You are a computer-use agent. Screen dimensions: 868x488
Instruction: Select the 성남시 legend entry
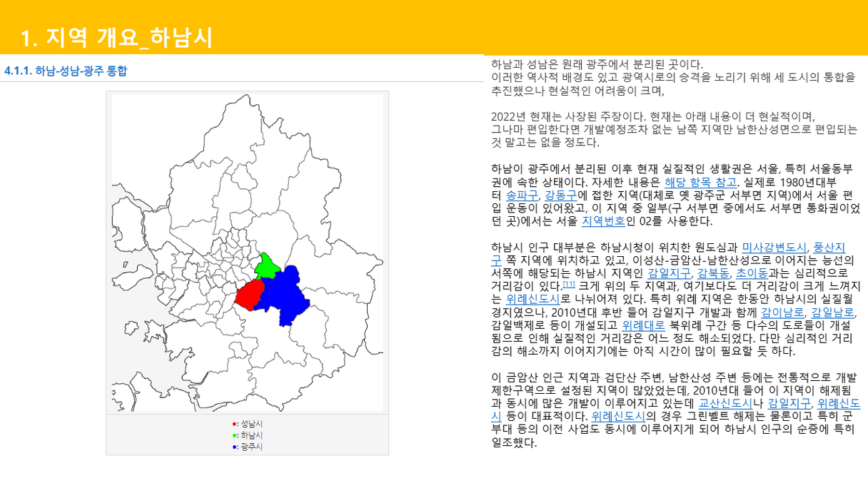click(x=248, y=423)
